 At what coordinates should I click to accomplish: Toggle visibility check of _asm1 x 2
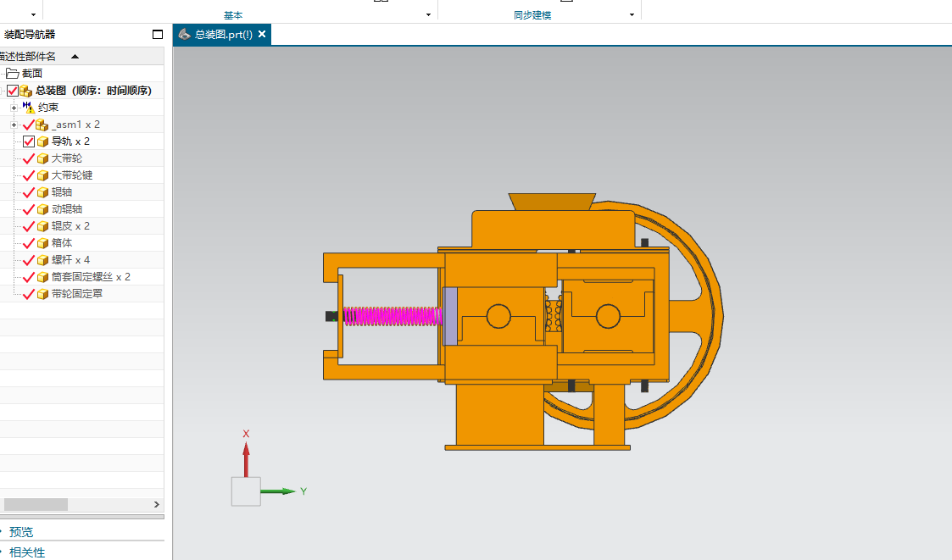(28, 125)
